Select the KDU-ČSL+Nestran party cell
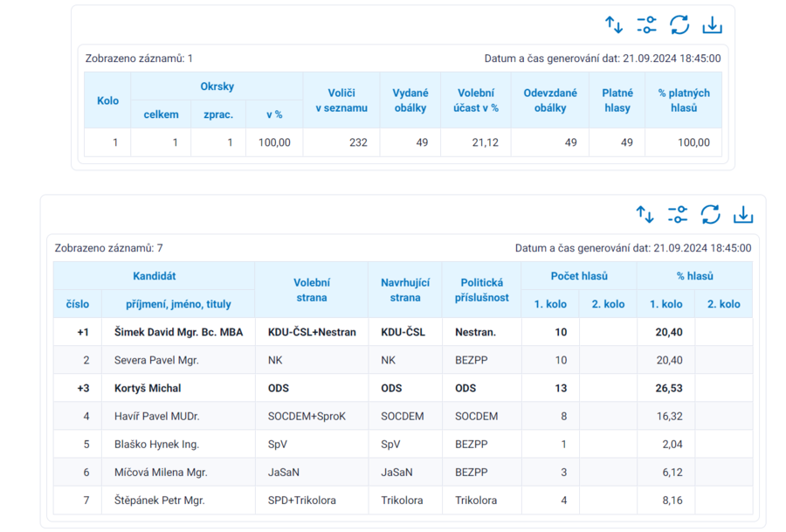The image size is (786, 532). (x=312, y=332)
